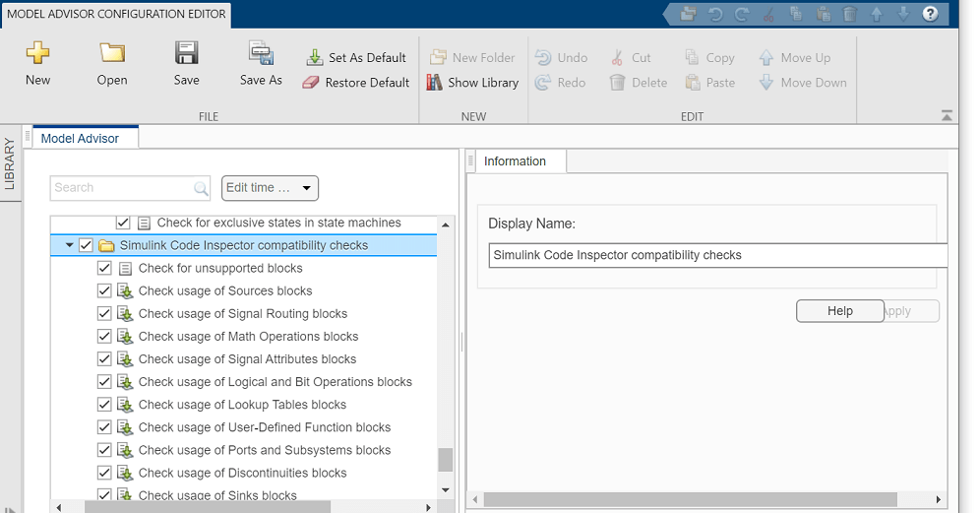Uncheck Check usage of Sources blocks
Image resolution: width=980 pixels, height=513 pixels.
(x=104, y=290)
